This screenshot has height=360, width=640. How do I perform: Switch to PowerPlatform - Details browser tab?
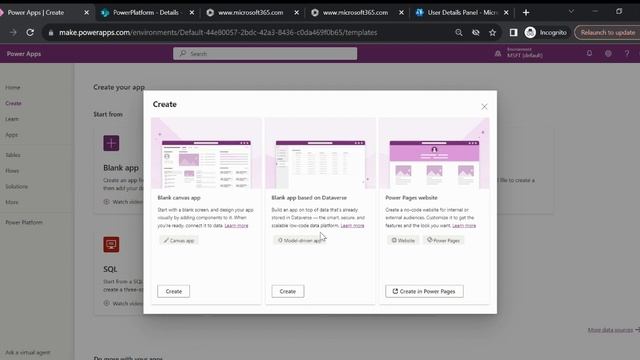(146, 13)
